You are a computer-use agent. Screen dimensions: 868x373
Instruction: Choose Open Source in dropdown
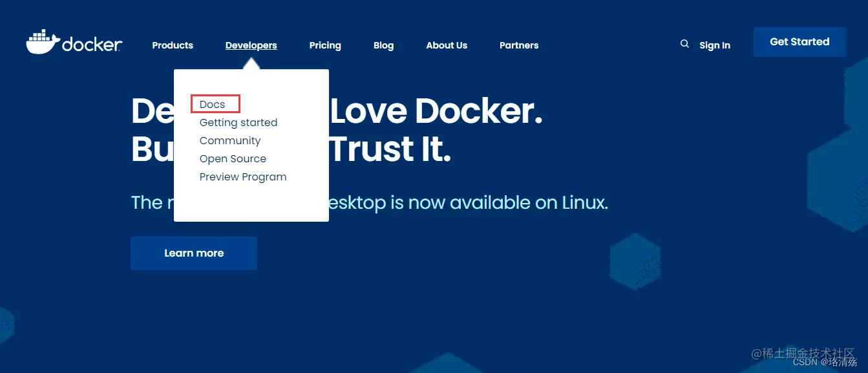click(x=233, y=158)
